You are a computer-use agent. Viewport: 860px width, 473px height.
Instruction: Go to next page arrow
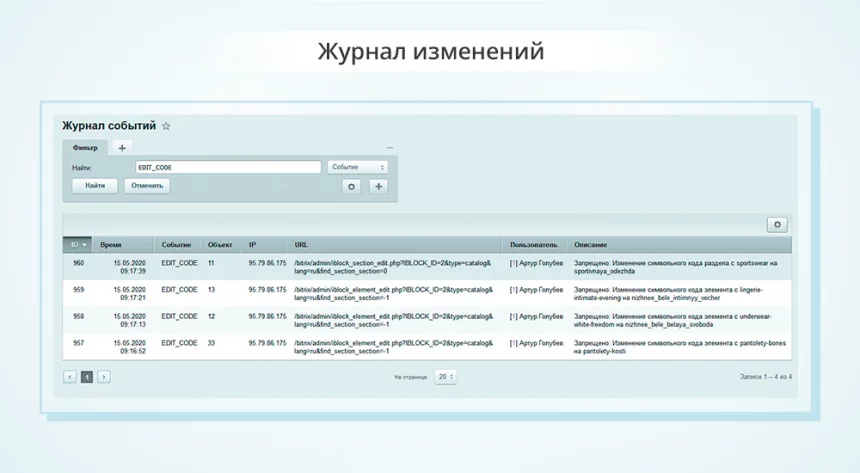click(x=103, y=377)
